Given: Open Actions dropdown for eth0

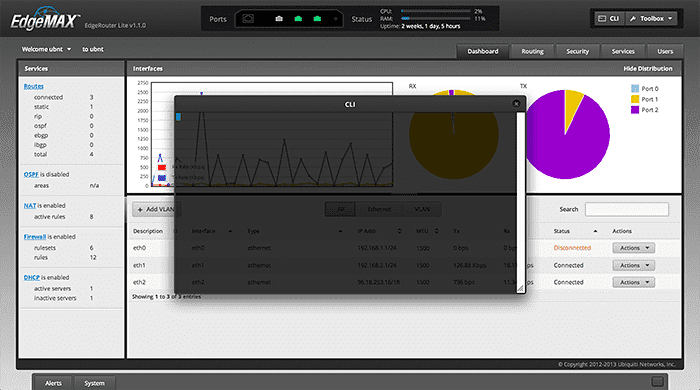Looking at the screenshot, I should tap(633, 248).
